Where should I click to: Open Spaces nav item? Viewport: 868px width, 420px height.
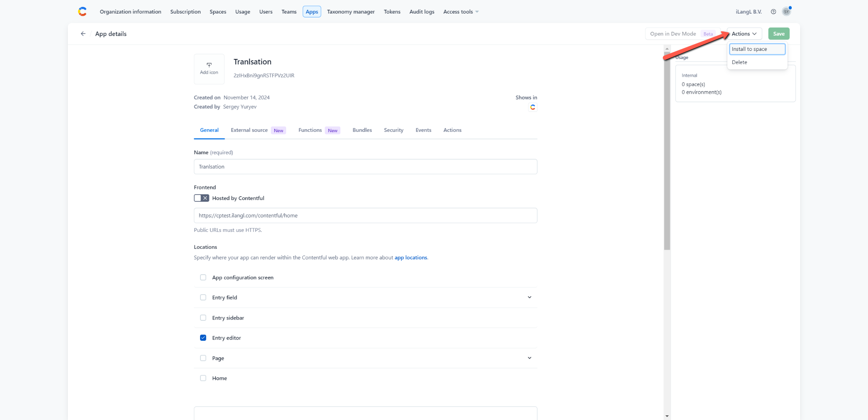tap(218, 12)
